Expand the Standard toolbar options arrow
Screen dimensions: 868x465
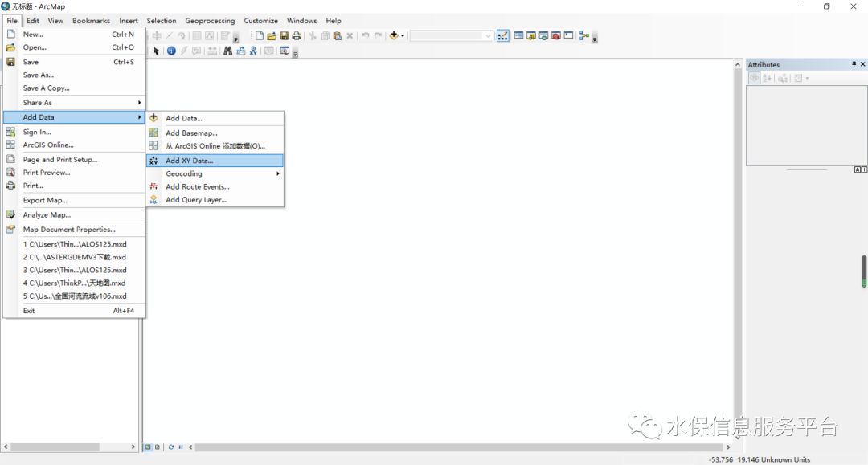point(595,39)
